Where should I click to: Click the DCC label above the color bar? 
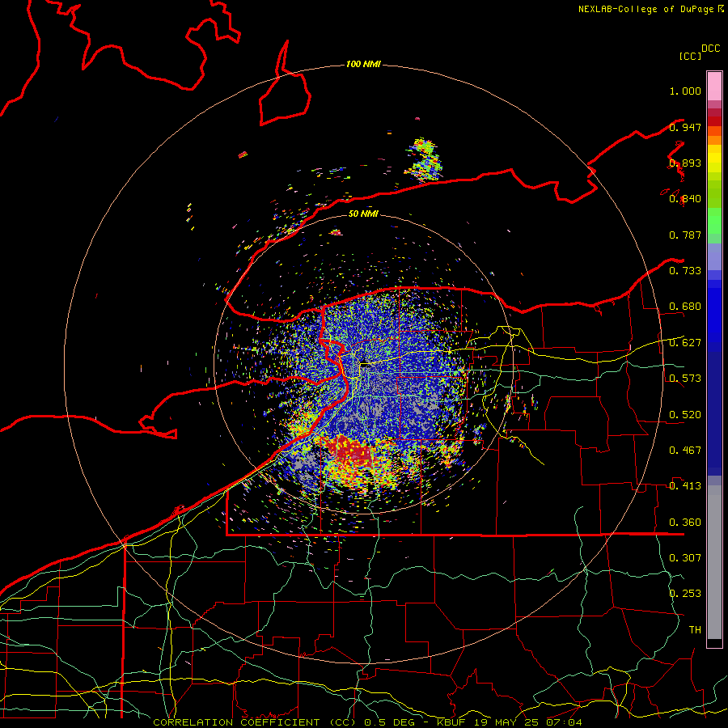click(711, 49)
